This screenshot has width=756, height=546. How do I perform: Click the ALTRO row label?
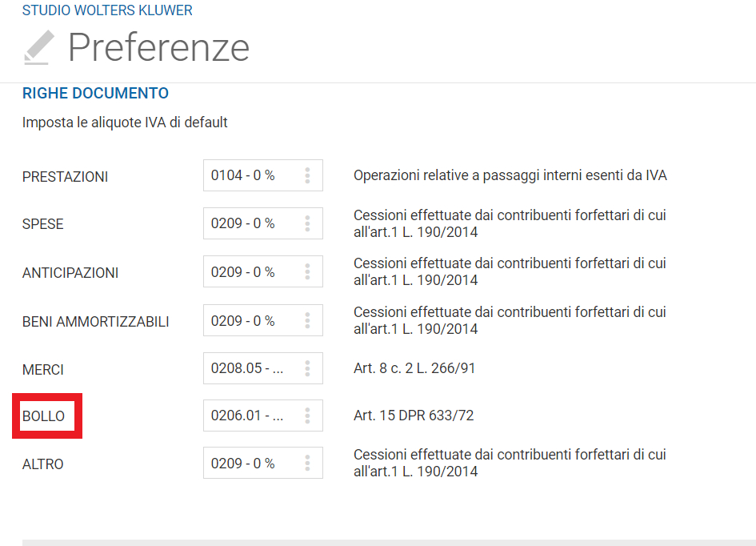point(43,464)
